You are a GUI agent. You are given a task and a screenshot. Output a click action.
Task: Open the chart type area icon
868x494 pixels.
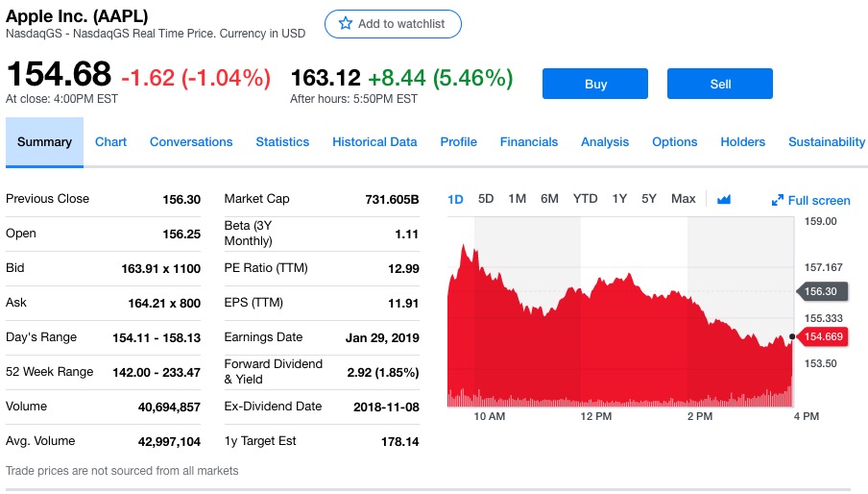724,199
